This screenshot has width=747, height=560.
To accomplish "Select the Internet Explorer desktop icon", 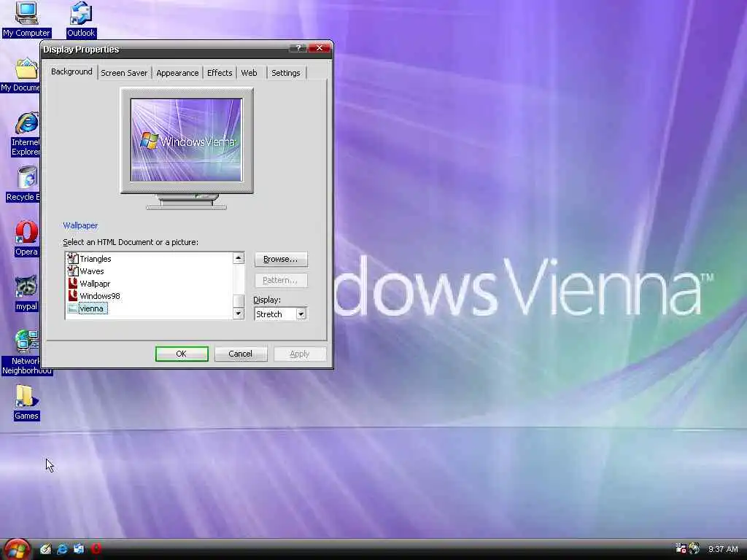I will [27, 123].
